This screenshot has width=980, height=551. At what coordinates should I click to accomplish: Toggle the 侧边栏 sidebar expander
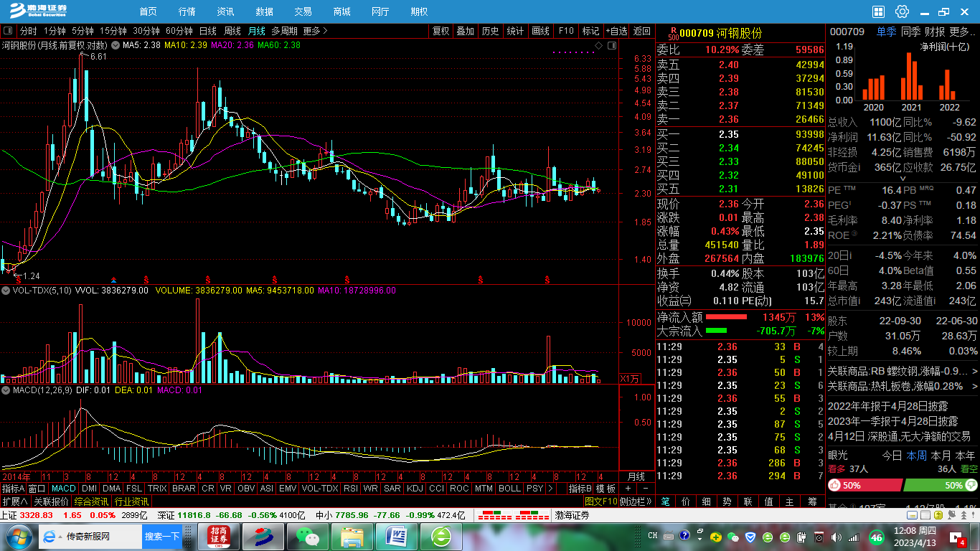[x=635, y=501]
